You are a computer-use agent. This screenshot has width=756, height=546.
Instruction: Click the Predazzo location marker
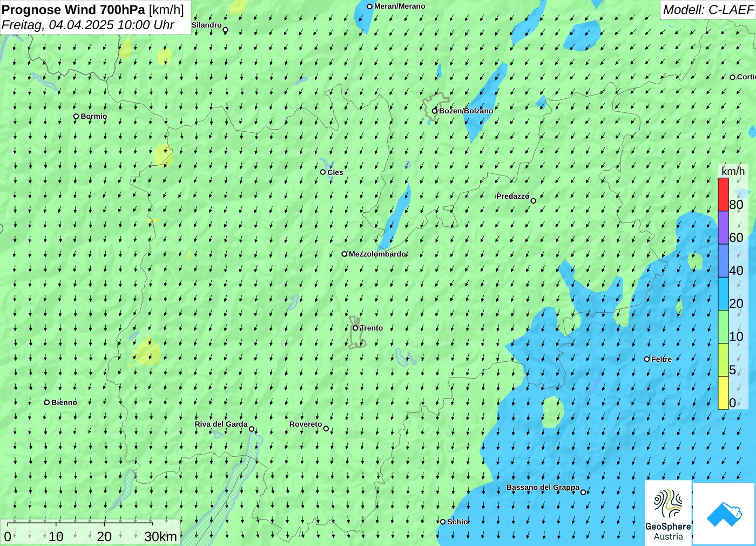click(533, 200)
